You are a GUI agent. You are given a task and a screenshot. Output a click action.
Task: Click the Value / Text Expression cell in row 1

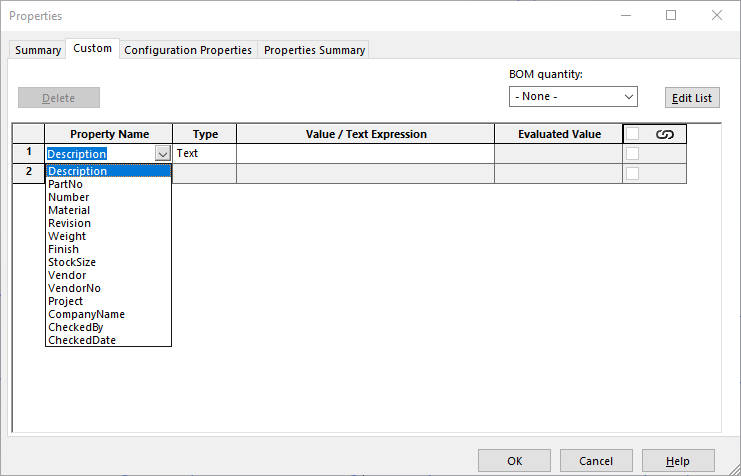[x=365, y=154]
